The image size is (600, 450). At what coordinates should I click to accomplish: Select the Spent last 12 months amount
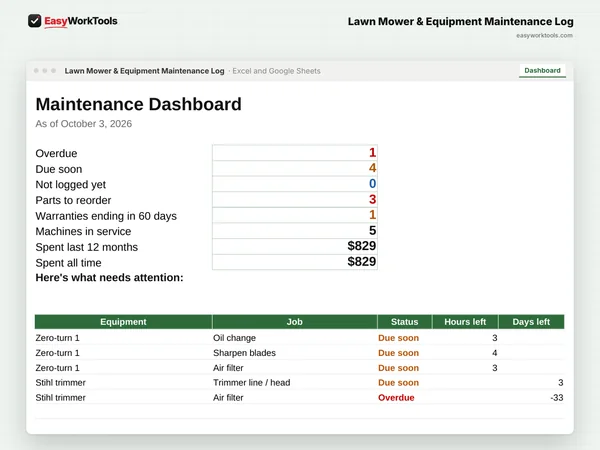(x=295, y=246)
